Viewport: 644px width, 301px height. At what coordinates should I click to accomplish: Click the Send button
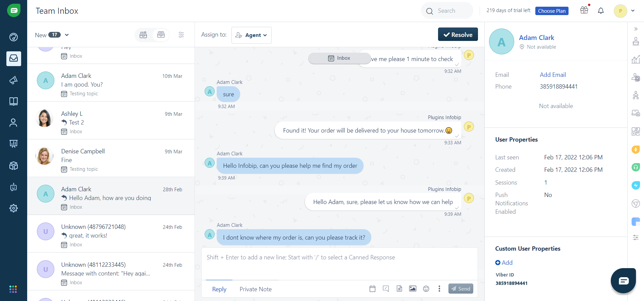click(x=461, y=289)
